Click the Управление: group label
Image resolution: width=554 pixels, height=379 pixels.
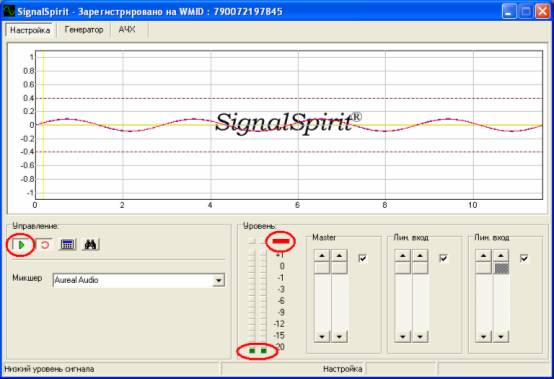pyautogui.click(x=36, y=226)
